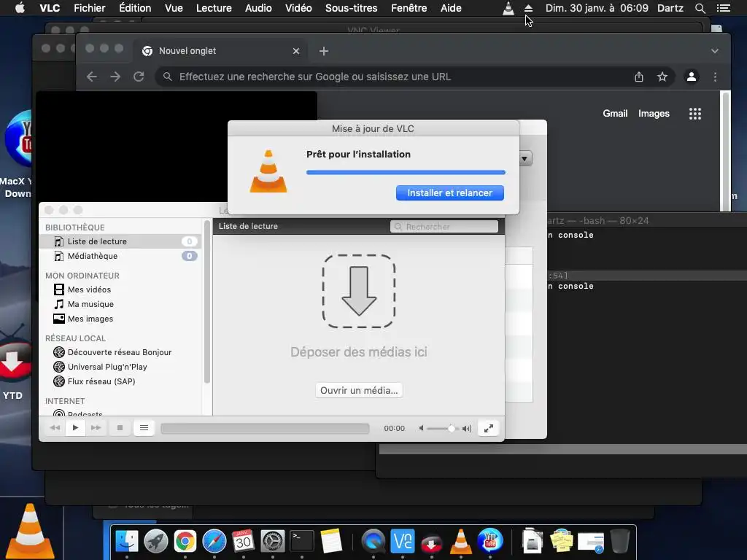747x560 pixels.
Task: Mute audio with the speaker icon
Action: coord(421,428)
